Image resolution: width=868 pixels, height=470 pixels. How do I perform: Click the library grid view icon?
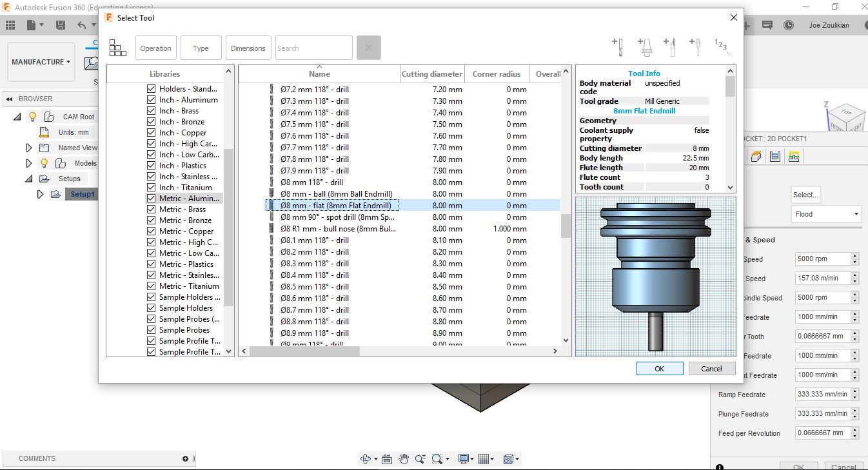(117, 48)
